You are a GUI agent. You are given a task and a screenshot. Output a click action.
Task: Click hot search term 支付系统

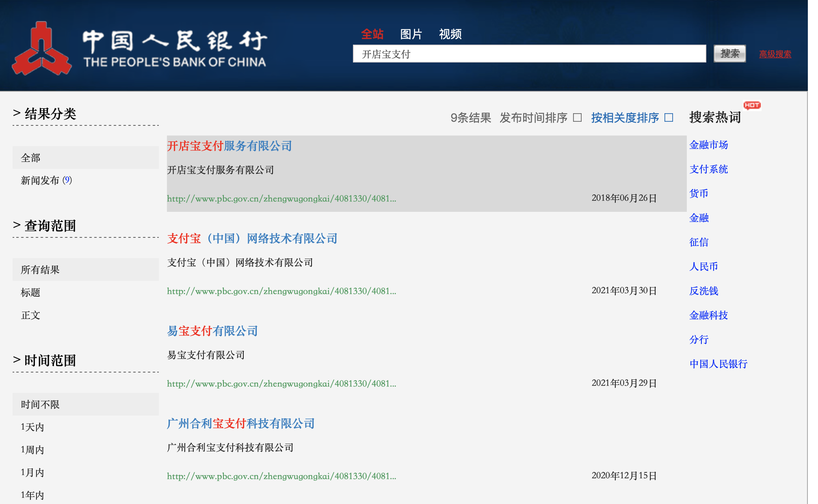[x=709, y=169]
